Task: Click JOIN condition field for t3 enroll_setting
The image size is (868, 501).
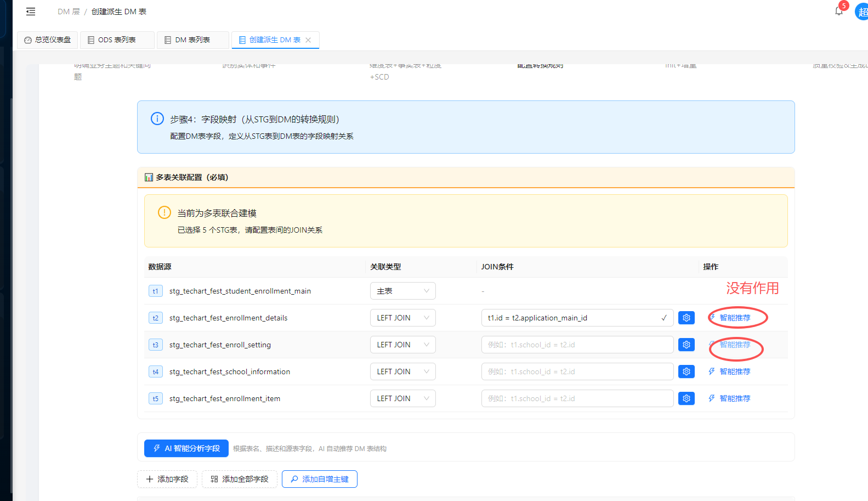Action: (577, 345)
